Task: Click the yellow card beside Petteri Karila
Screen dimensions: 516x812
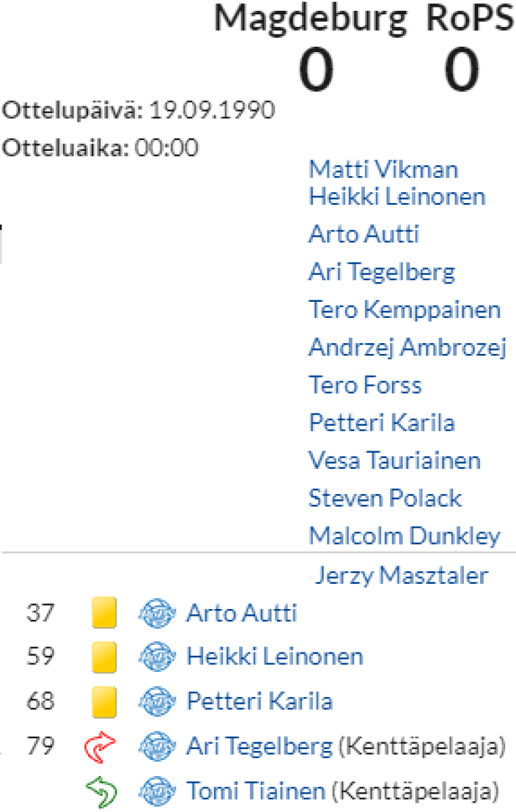Action: click(104, 700)
